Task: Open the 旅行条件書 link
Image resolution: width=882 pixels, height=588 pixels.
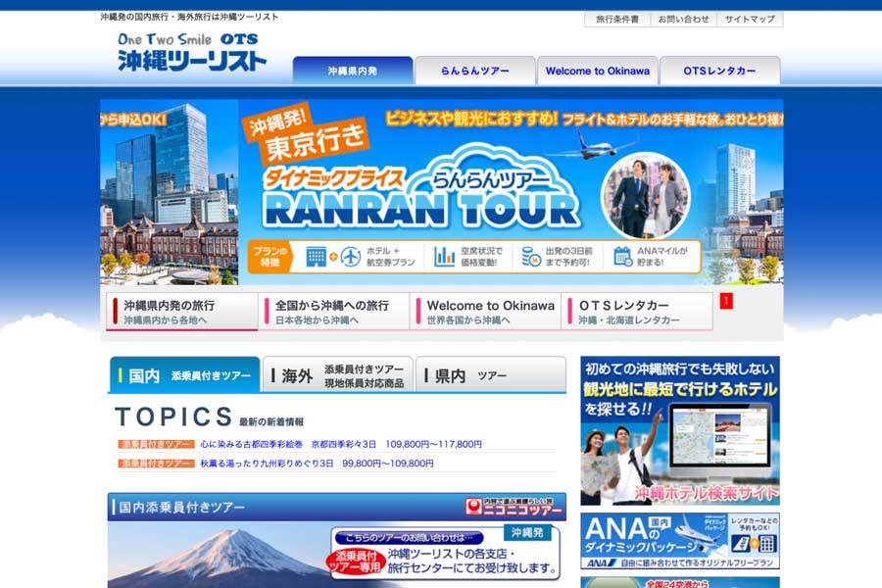Action: point(617,20)
